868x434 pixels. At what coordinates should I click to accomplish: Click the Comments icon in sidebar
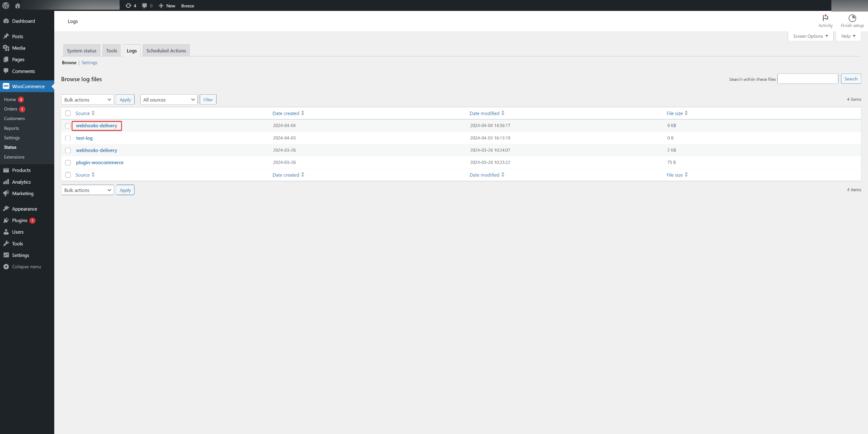point(6,71)
